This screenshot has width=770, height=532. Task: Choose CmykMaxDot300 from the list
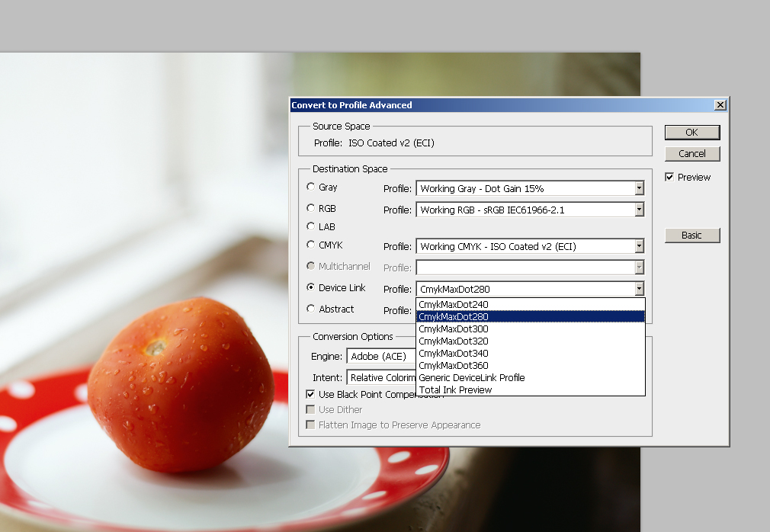click(x=531, y=328)
